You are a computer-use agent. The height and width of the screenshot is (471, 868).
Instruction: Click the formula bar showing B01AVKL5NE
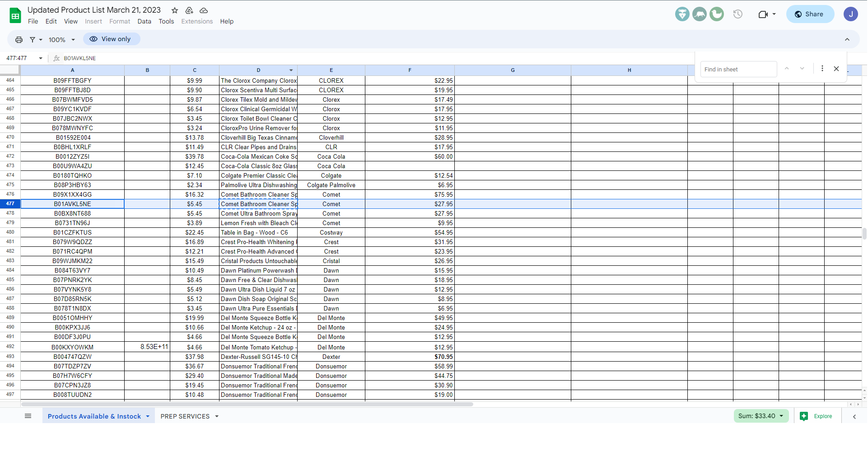[x=80, y=58]
